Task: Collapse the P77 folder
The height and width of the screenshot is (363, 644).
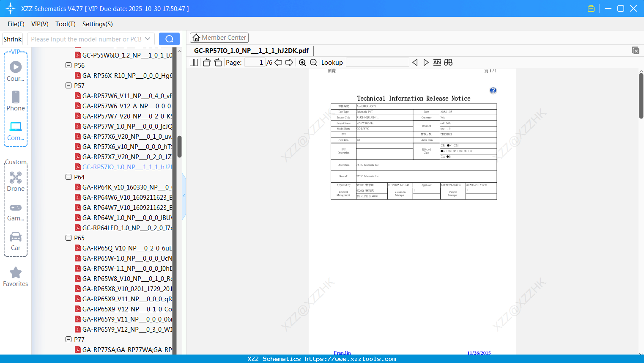Action: [x=69, y=340]
